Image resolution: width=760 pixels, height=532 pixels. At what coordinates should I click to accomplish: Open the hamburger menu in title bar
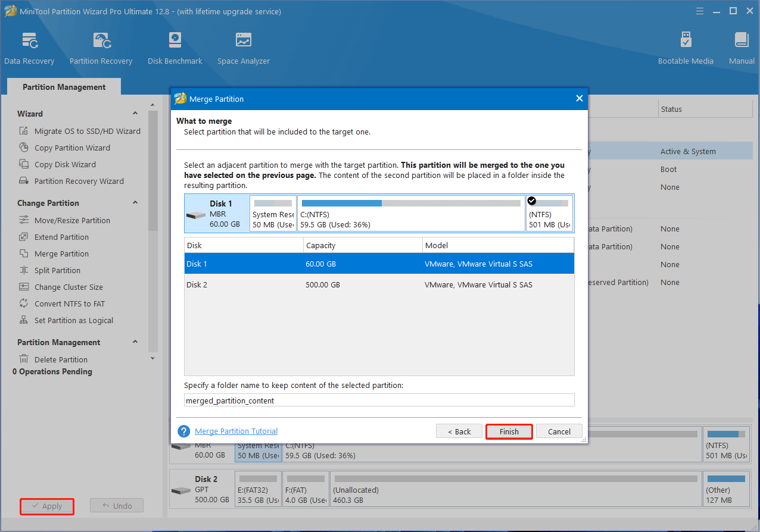tap(699, 11)
